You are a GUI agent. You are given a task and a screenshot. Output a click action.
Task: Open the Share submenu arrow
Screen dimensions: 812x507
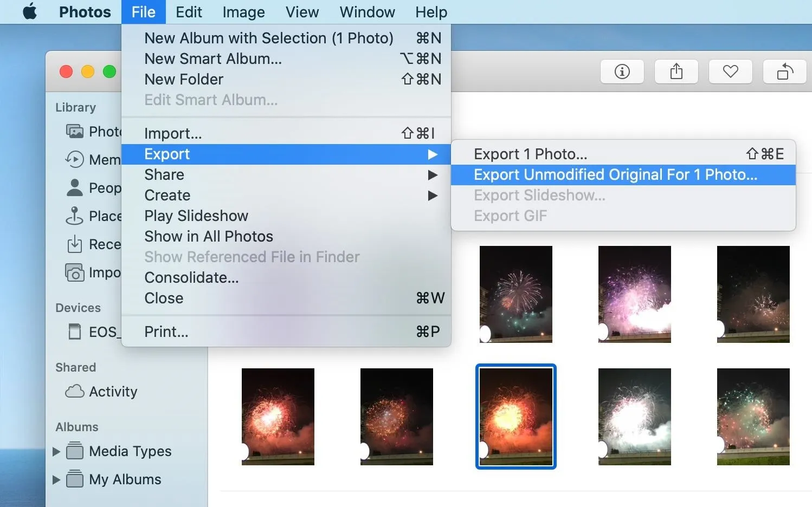point(433,175)
